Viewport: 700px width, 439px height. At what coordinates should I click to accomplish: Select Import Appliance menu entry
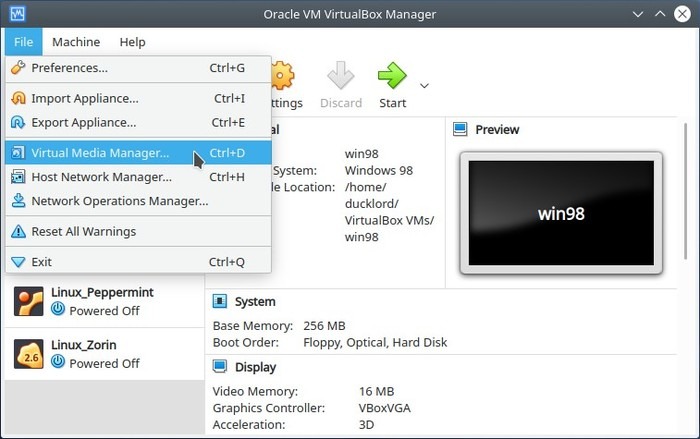[x=138, y=98]
